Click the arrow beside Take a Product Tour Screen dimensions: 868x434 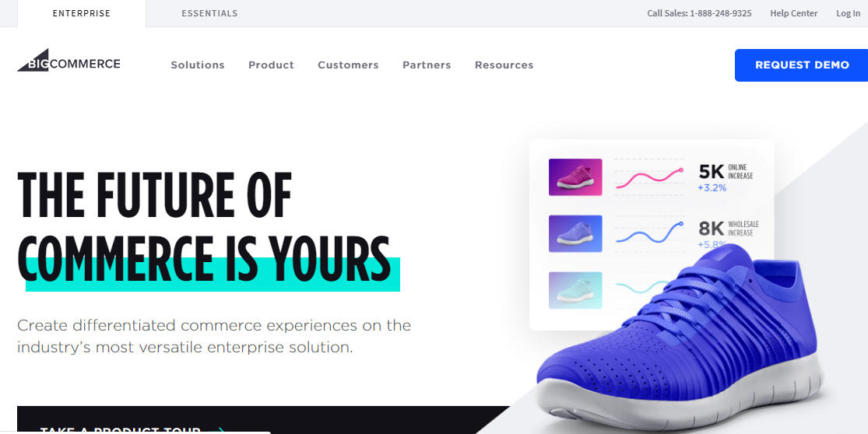click(219, 430)
